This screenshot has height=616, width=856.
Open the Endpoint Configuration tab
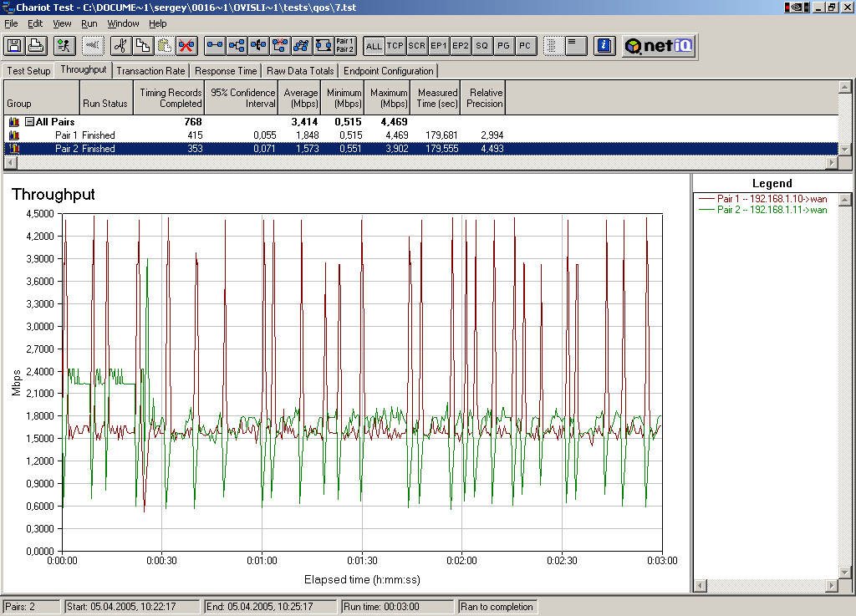click(388, 71)
